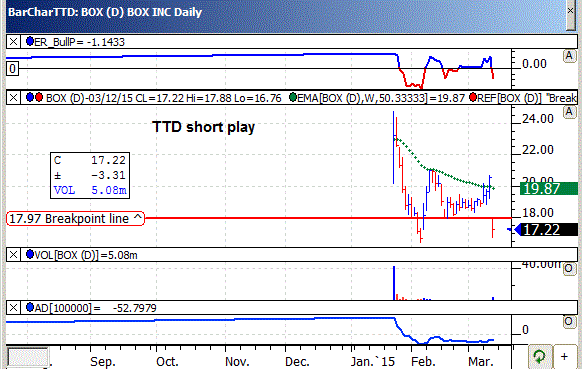Click the blue VOL color dot
The width and height of the screenshot is (582, 369).
point(30,255)
